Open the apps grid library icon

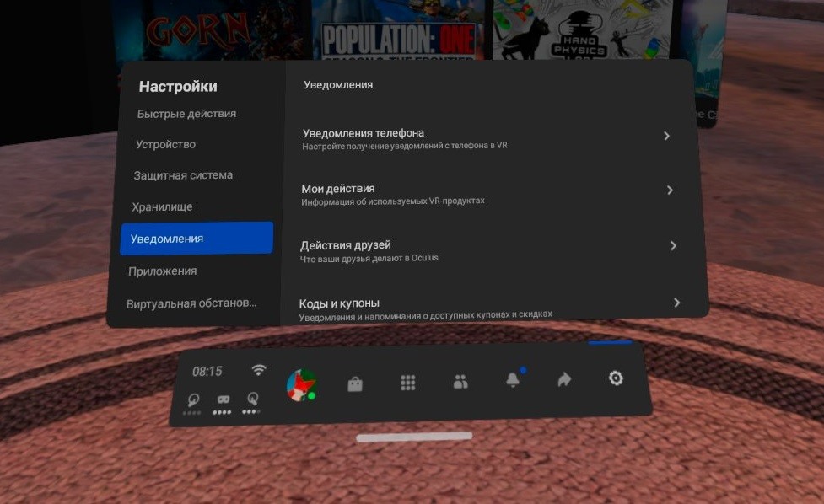pyautogui.click(x=408, y=383)
